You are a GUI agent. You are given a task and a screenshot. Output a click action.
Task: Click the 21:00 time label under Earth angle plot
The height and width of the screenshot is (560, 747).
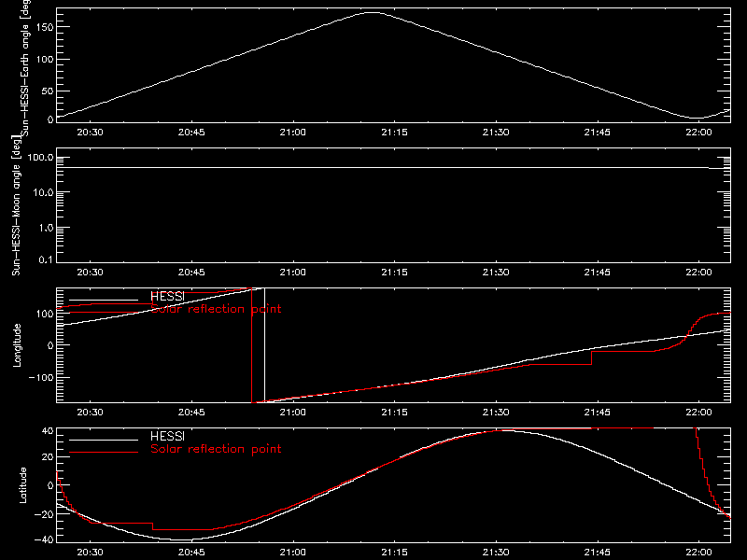293,133
